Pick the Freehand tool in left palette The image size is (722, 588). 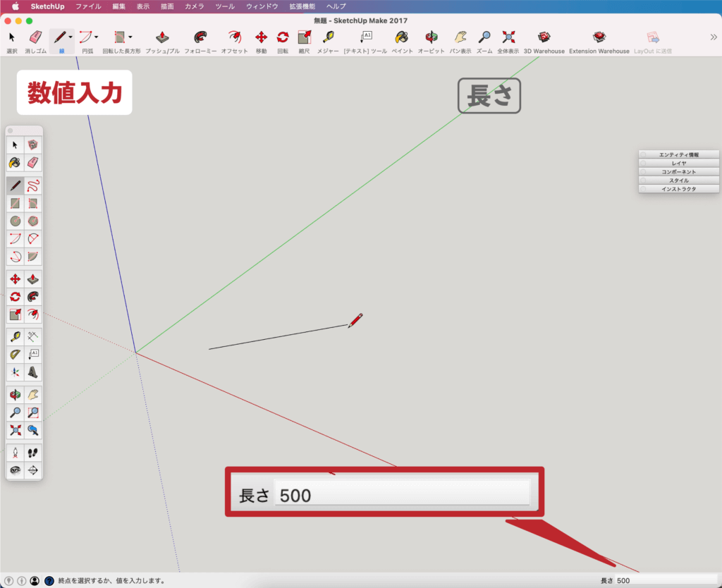pos(33,185)
